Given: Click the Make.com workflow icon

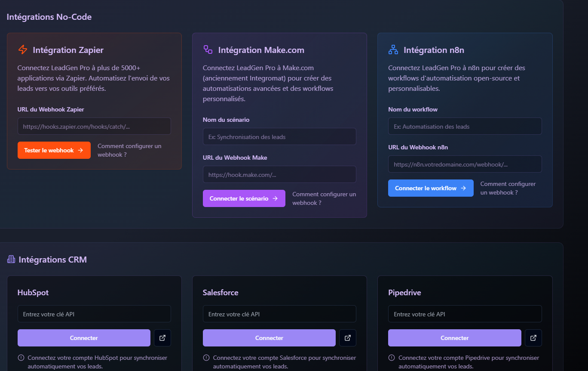Looking at the screenshot, I should (x=208, y=49).
